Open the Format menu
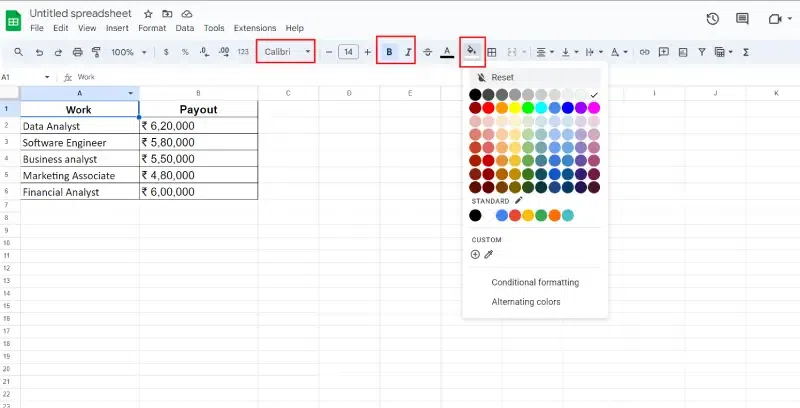Screen dimensions: 800x408 click(x=152, y=28)
